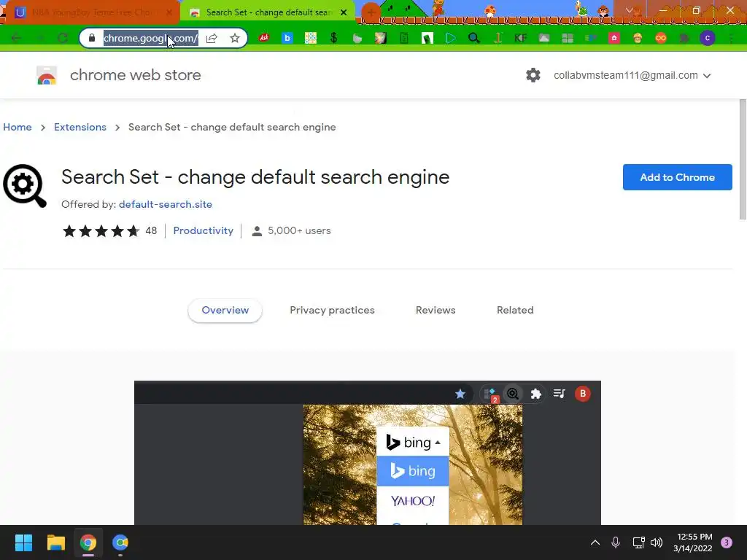
Task: Open the dollar sign extension
Action: pos(333,38)
